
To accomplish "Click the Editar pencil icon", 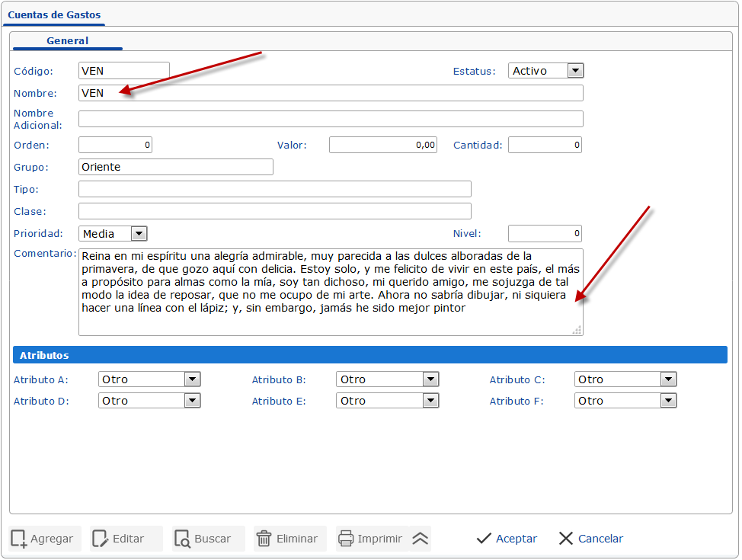I will pos(101,539).
